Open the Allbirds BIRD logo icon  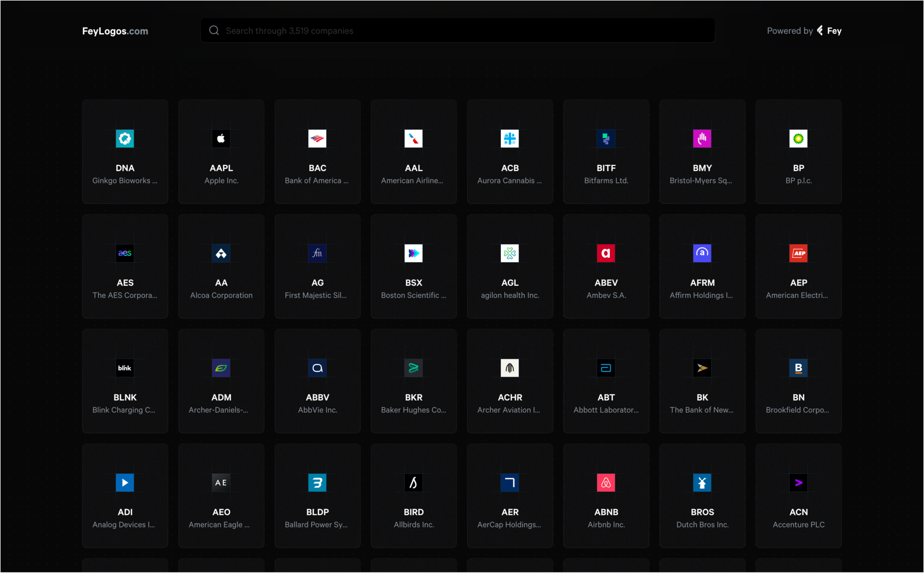point(413,482)
